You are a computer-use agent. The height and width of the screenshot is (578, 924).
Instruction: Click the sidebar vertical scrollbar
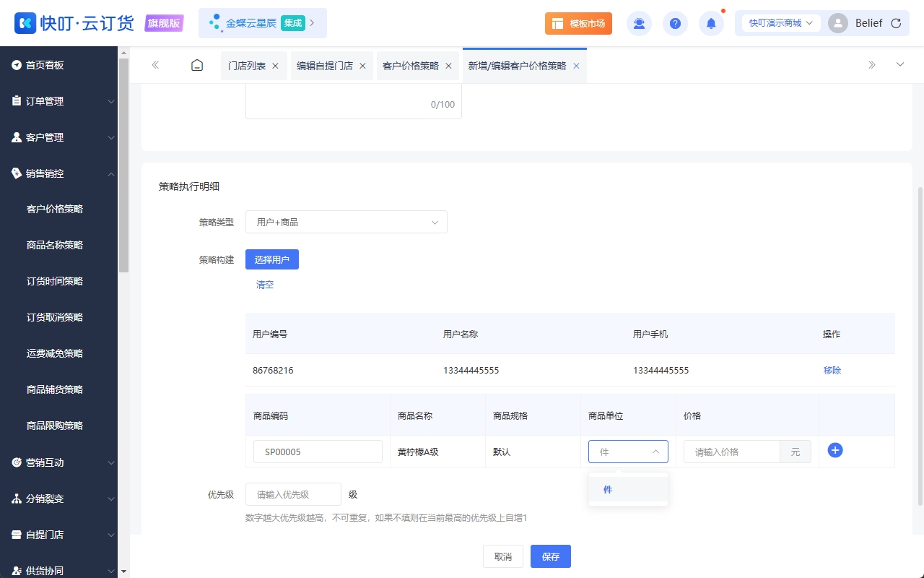pyautogui.click(x=123, y=165)
